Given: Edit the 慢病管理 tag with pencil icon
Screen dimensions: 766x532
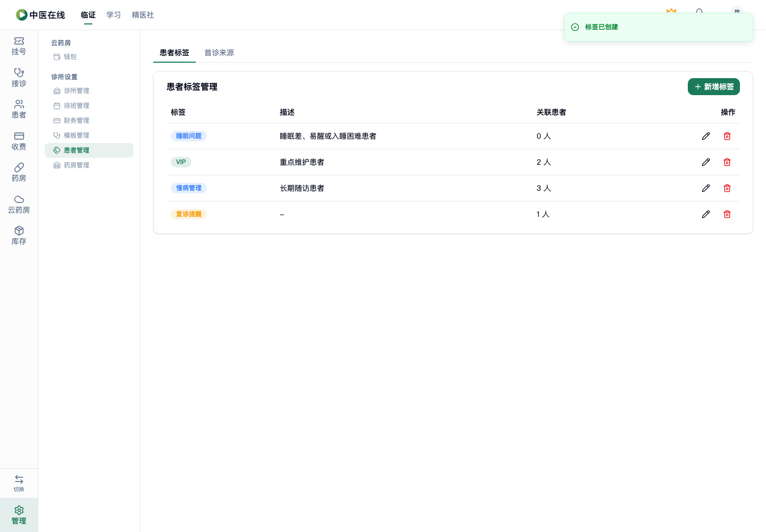Looking at the screenshot, I should (x=706, y=188).
